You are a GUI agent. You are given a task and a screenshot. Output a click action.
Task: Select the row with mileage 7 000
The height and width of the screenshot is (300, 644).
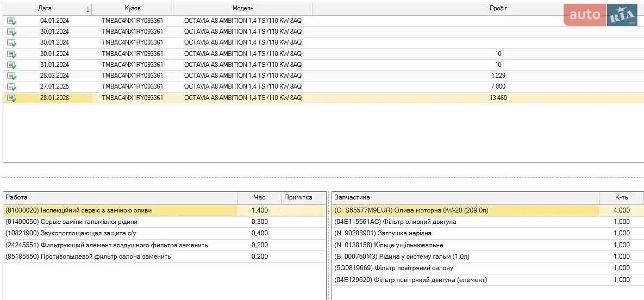click(x=323, y=87)
